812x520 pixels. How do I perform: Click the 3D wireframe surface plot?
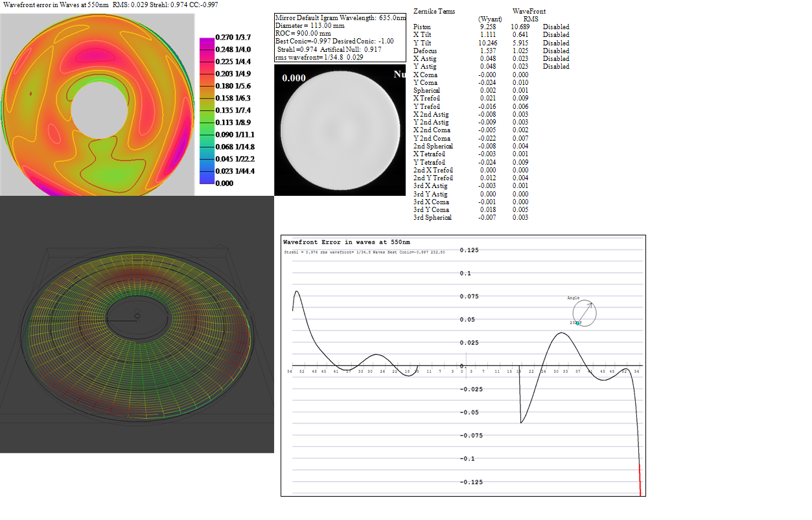137,324
